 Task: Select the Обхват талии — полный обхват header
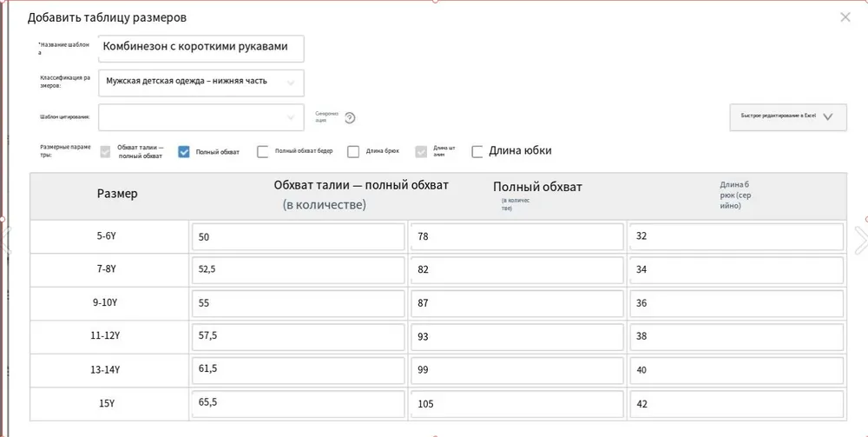[361, 186]
